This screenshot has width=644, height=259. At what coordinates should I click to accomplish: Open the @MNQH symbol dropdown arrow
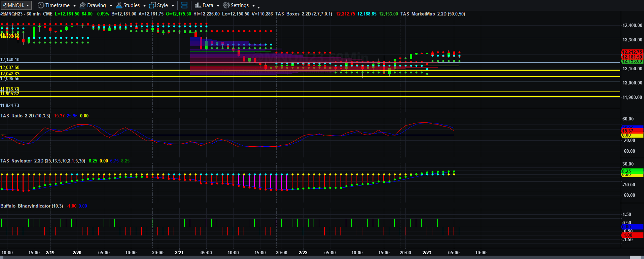click(28, 5)
